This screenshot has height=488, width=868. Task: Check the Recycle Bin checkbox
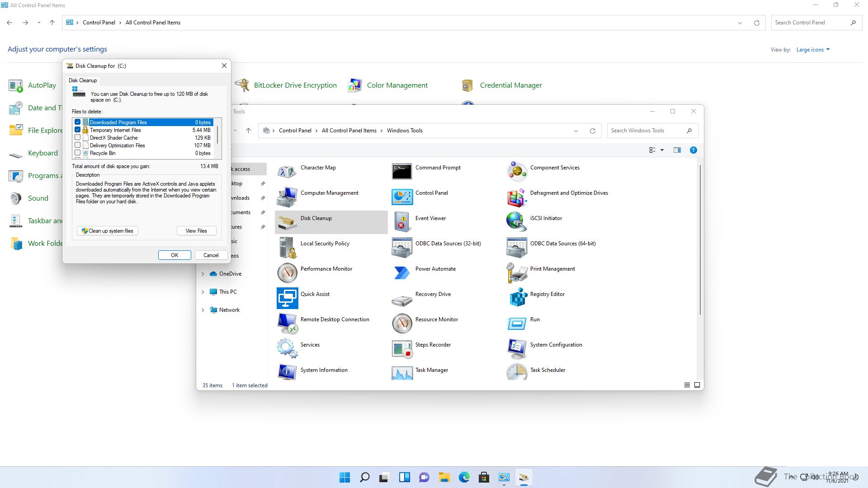pos(78,153)
